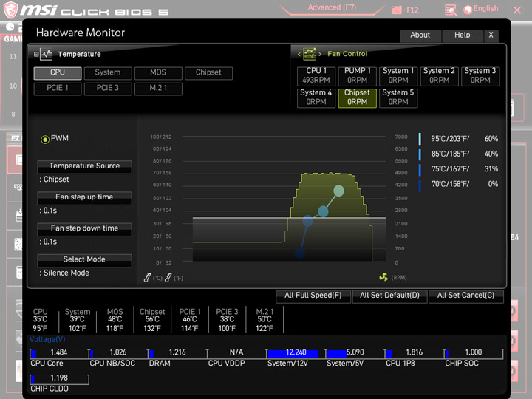Open the Select Mode option
Screen dimensions: 532x399
tap(84, 260)
